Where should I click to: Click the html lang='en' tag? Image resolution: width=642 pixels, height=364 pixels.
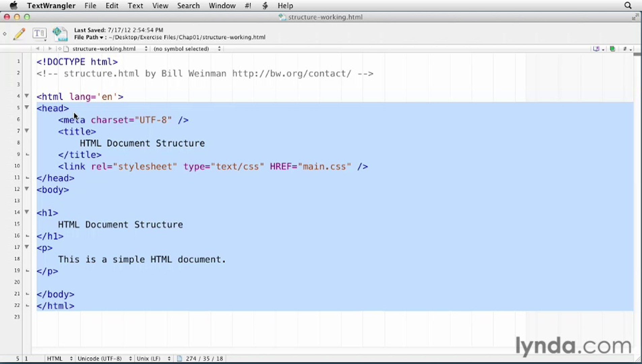(x=80, y=97)
